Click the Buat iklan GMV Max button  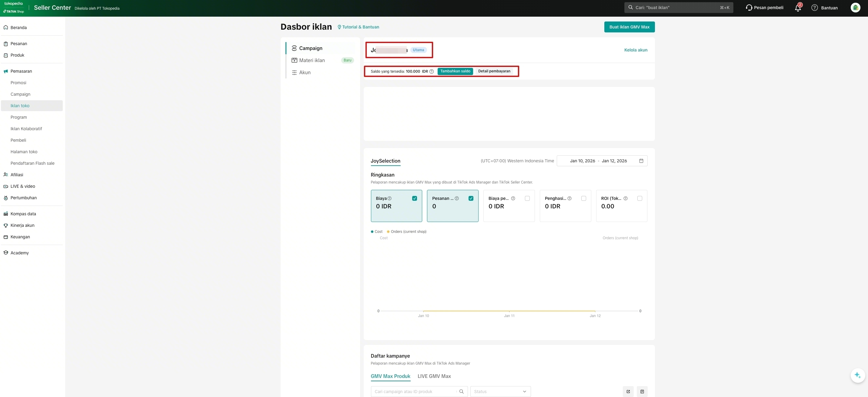click(x=629, y=27)
